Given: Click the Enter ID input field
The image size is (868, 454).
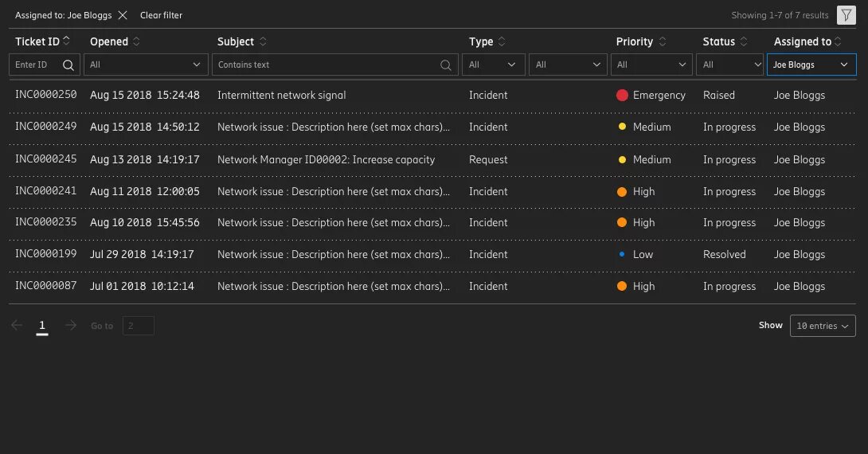Looking at the screenshot, I should coord(36,65).
